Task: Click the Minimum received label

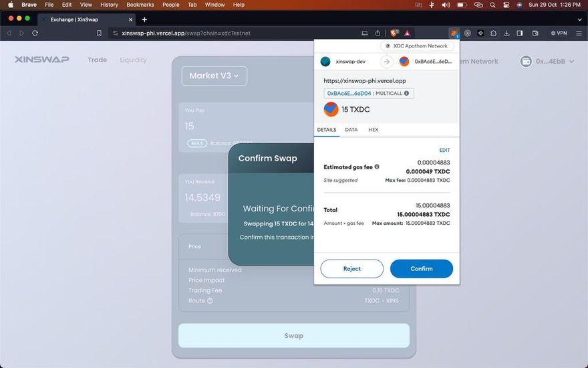Action: 215,270
